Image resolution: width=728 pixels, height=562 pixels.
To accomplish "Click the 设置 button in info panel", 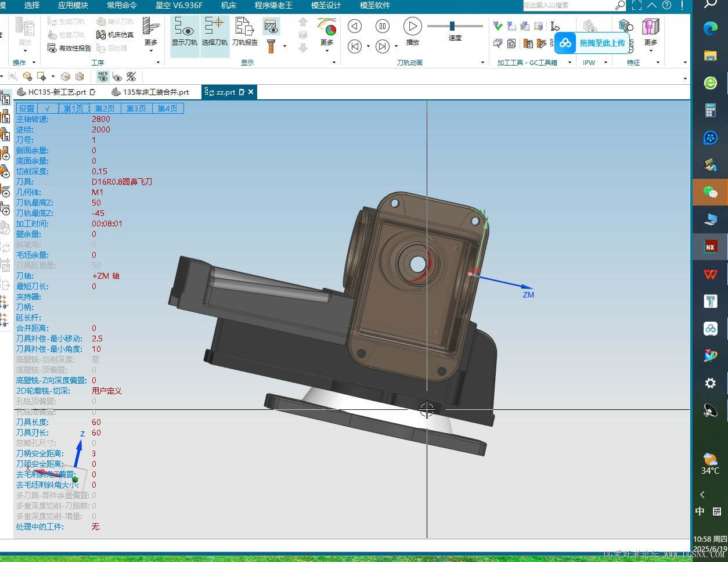I will [27, 109].
